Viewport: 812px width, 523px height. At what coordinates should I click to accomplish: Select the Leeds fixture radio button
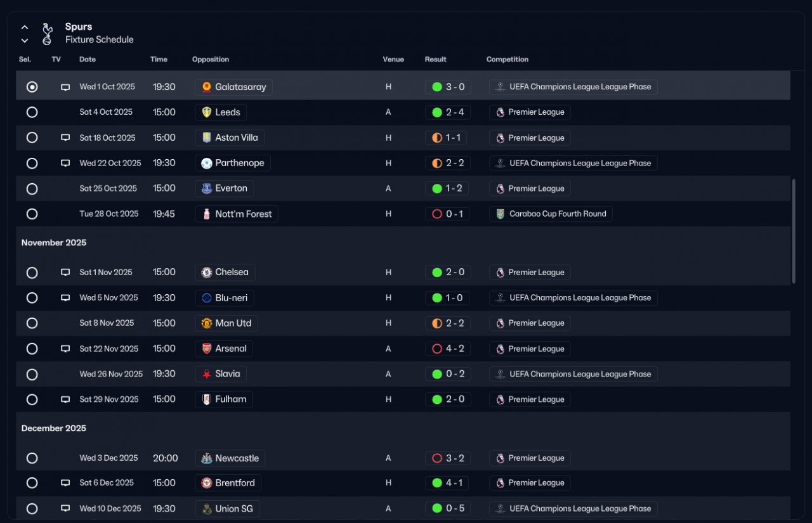[x=32, y=112]
